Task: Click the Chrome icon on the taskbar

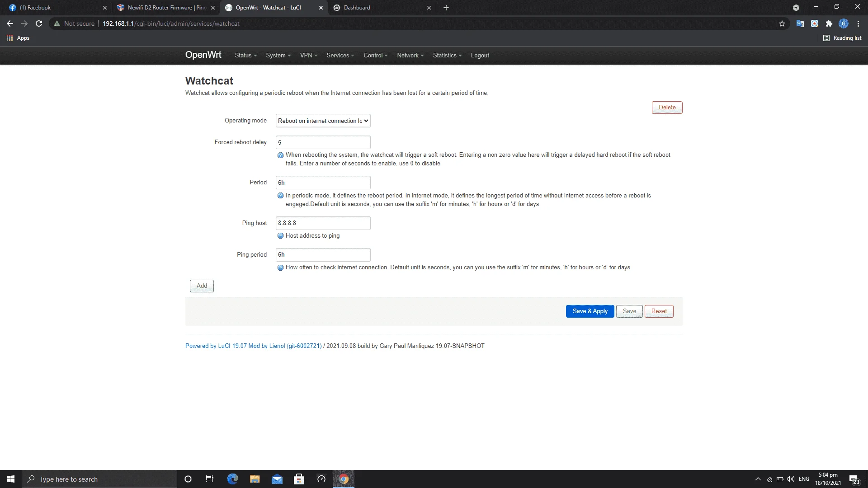Action: point(344,479)
